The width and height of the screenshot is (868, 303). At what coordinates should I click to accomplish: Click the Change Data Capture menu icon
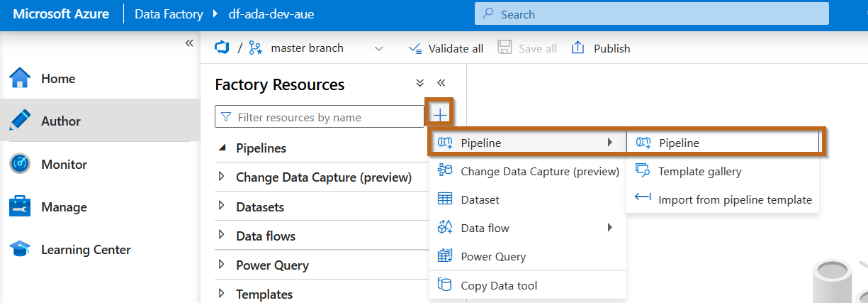445,170
